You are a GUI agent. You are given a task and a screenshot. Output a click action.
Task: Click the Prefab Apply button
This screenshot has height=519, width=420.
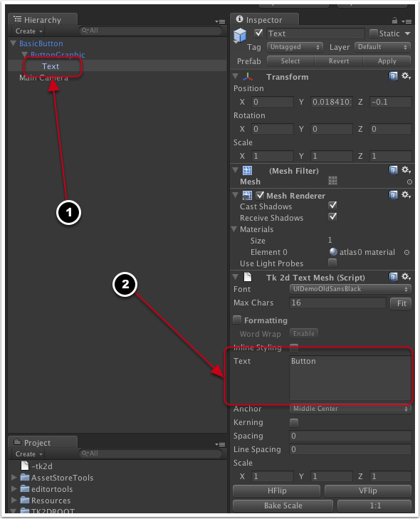coord(387,61)
